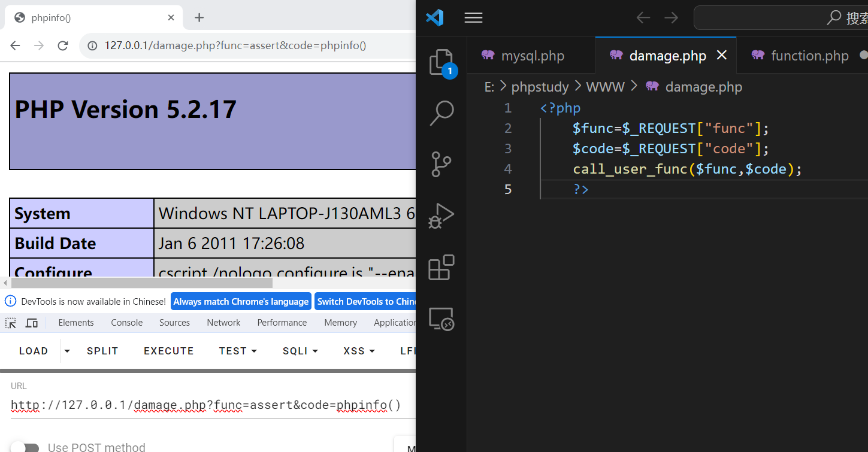This screenshot has width=868, height=452.
Task: Click Chrome's back arrow button
Action: [16, 45]
